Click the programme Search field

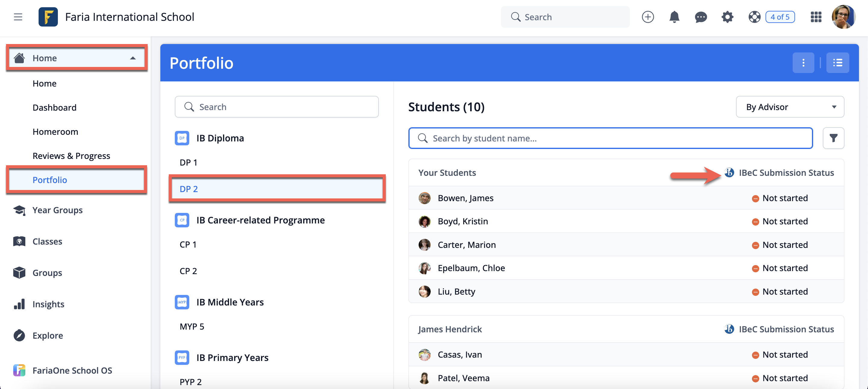277,107
